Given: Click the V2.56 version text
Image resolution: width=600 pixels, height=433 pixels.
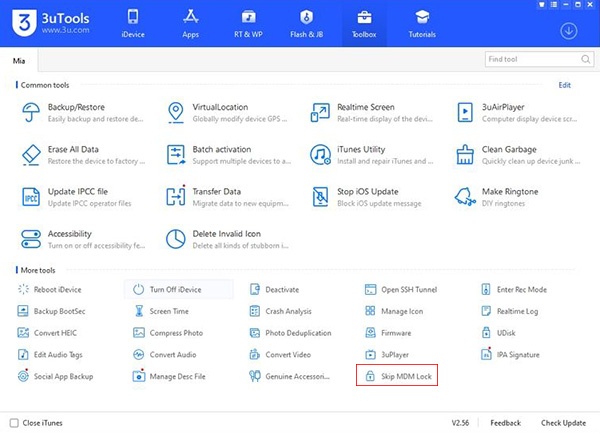Looking at the screenshot, I should 460,423.
